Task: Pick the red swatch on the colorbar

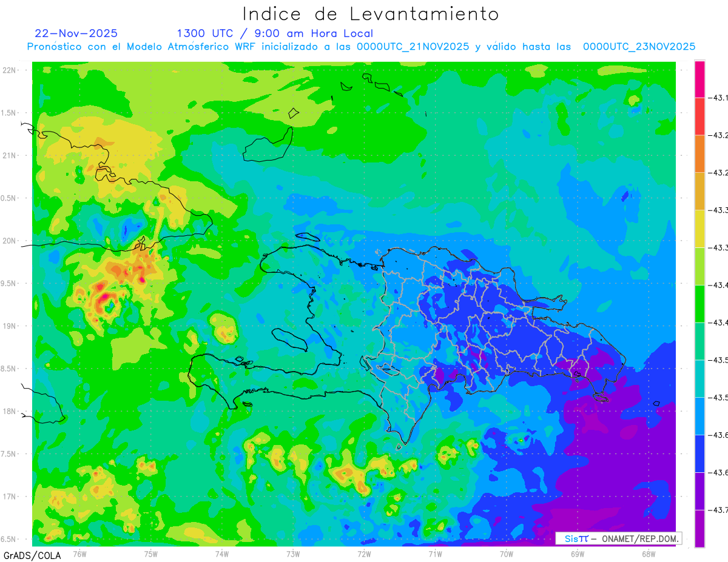Action: pos(699,116)
